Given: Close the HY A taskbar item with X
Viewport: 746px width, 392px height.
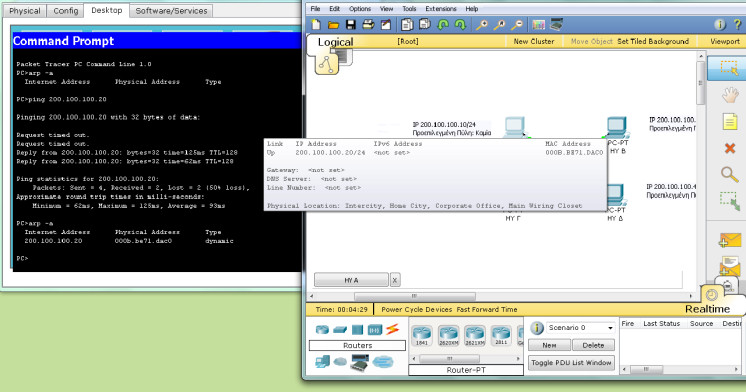Looking at the screenshot, I should [x=395, y=280].
